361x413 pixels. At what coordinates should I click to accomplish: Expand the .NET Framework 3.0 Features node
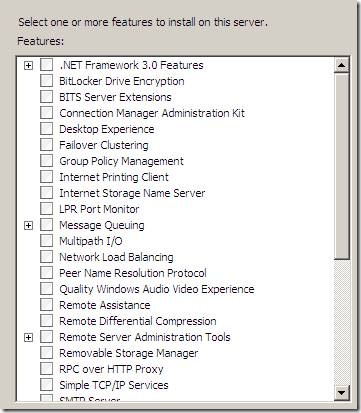[29, 66]
